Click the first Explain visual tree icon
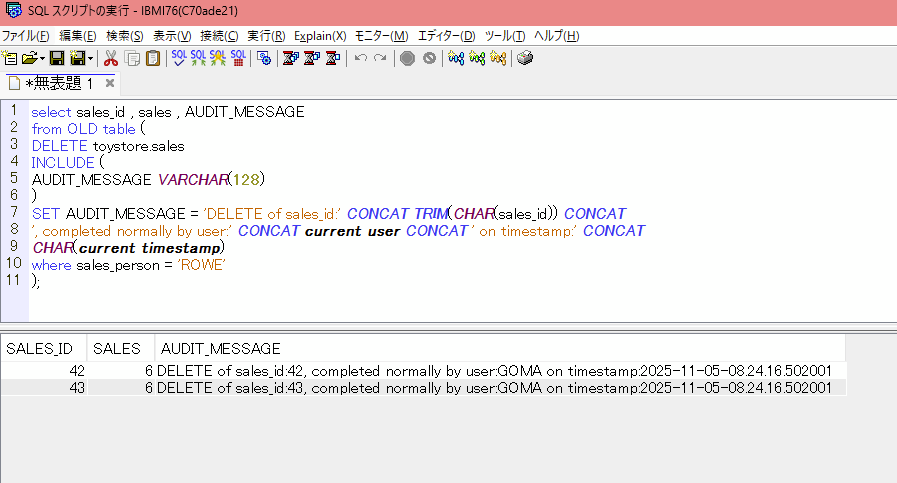The height and width of the screenshot is (483, 897). coord(456,58)
